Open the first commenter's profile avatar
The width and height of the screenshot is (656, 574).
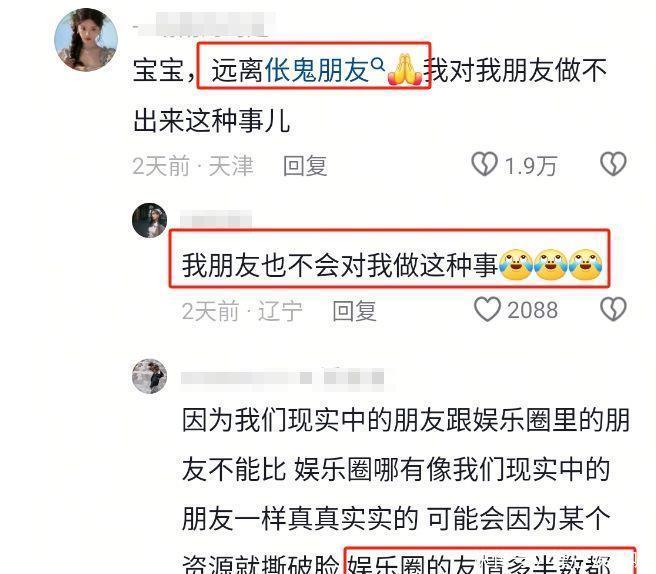(x=86, y=40)
